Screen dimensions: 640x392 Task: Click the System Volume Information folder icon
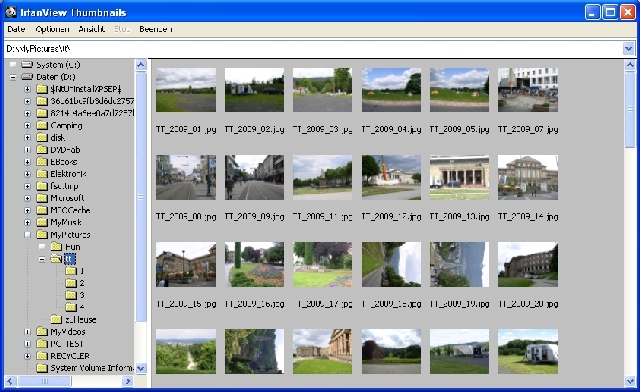[42, 368]
